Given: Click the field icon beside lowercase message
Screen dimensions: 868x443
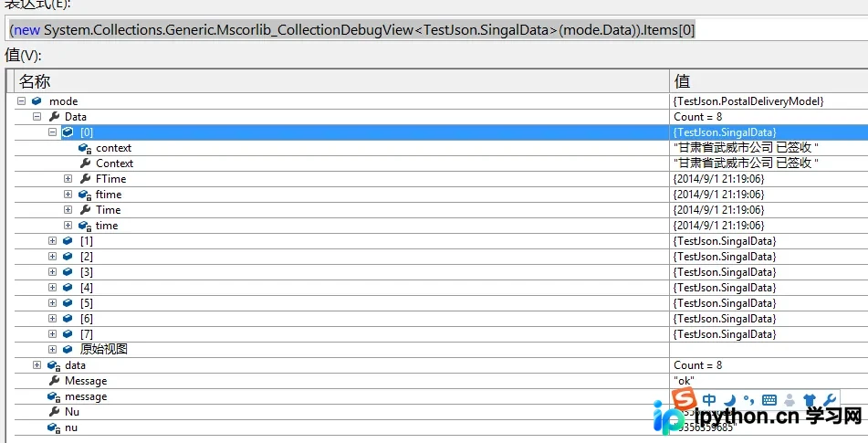Looking at the screenshot, I should [54, 396].
